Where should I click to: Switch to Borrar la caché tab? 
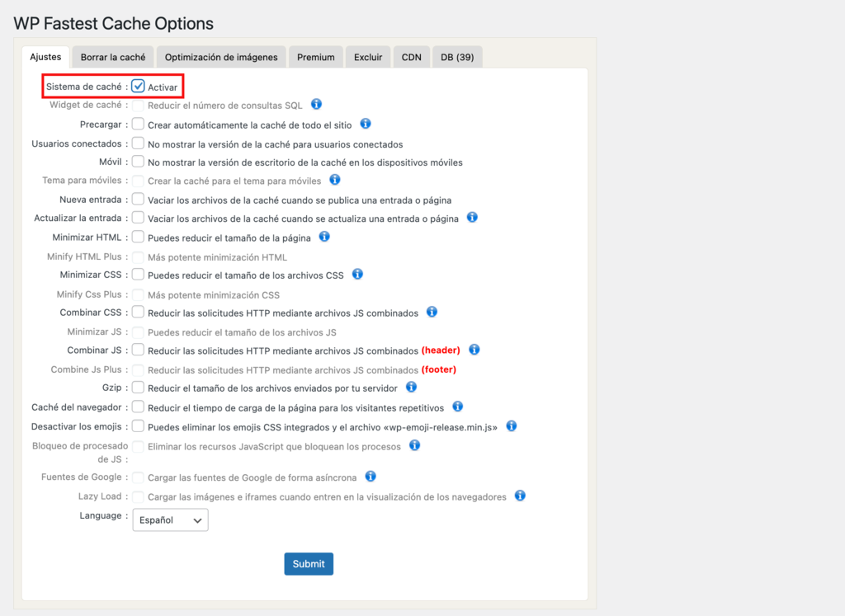click(x=113, y=57)
